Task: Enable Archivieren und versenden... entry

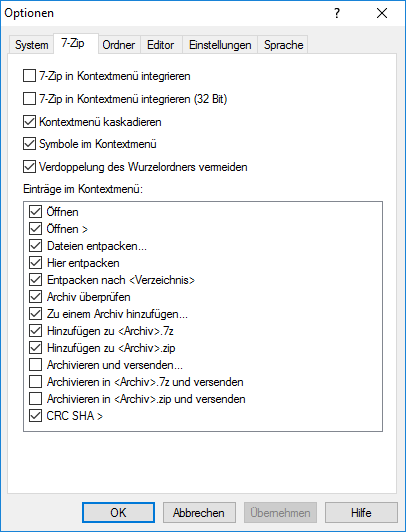Action: (x=35, y=365)
